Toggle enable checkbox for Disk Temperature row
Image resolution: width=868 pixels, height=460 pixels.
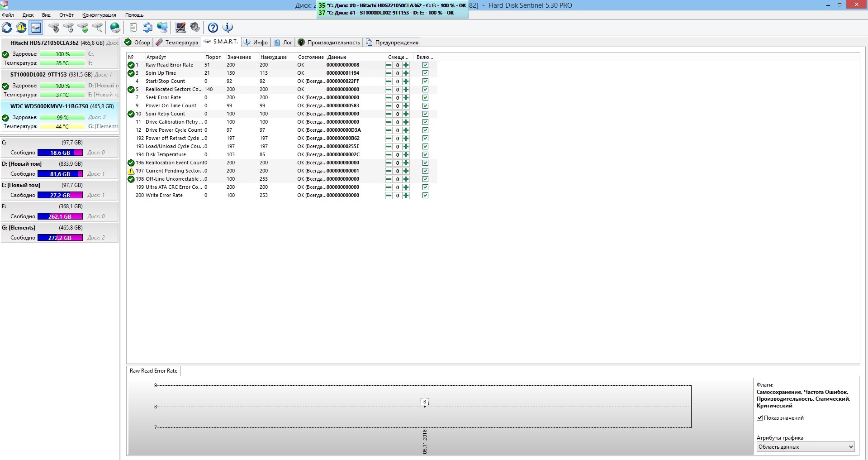pyautogui.click(x=425, y=155)
